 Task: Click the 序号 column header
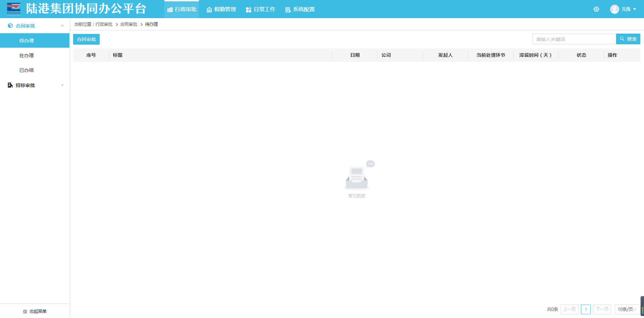click(91, 55)
